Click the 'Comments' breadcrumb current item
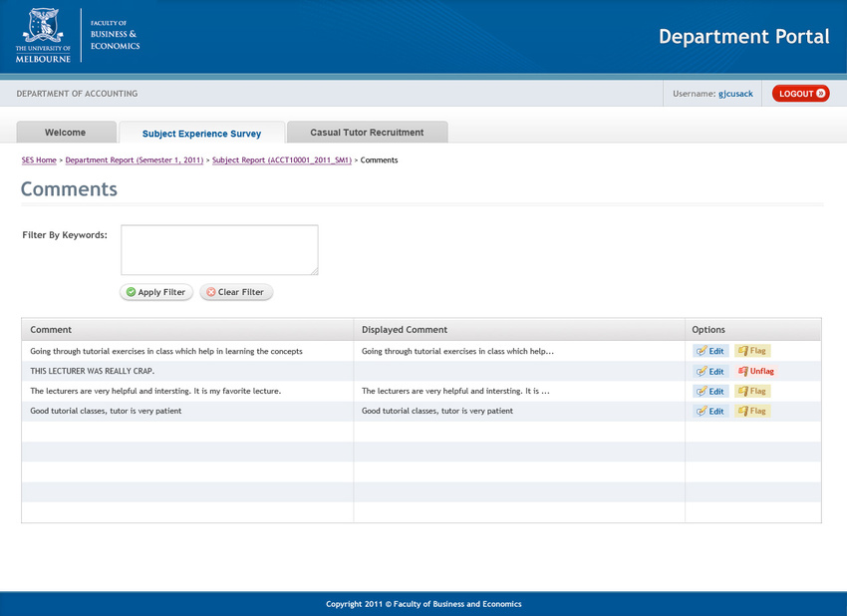Screen dimensions: 847x616 (380, 159)
